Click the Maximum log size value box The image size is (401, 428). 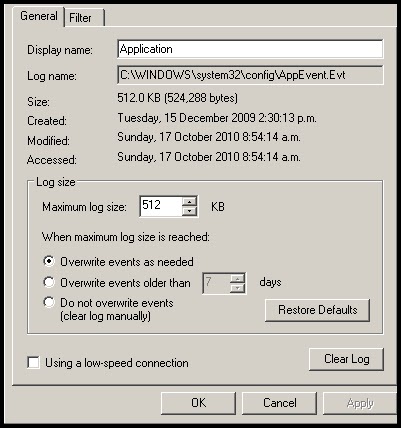(x=161, y=206)
